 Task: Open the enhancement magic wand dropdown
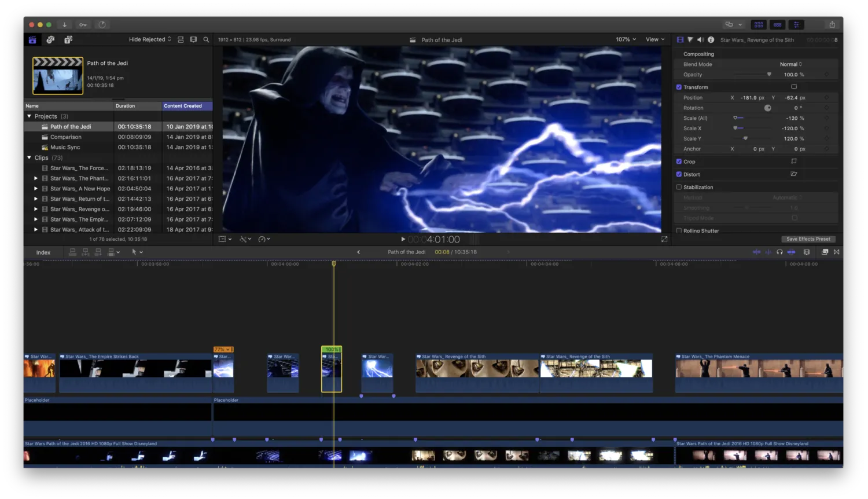245,239
